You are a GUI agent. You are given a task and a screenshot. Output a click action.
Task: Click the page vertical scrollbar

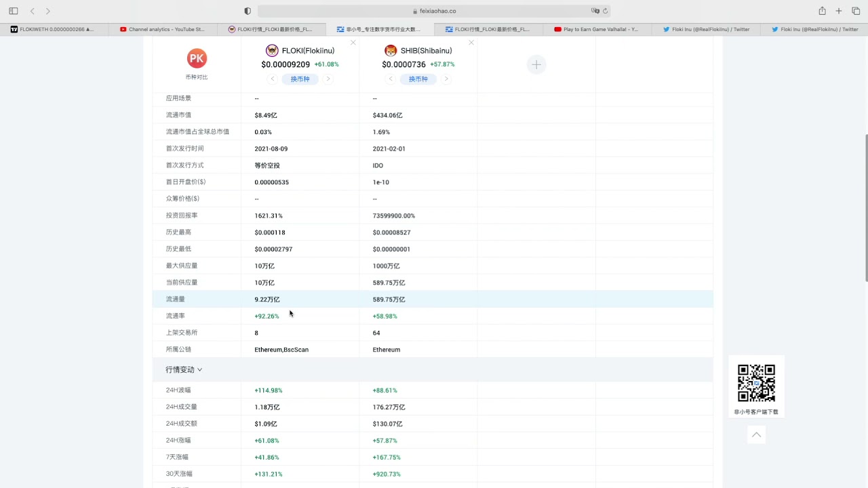865,207
